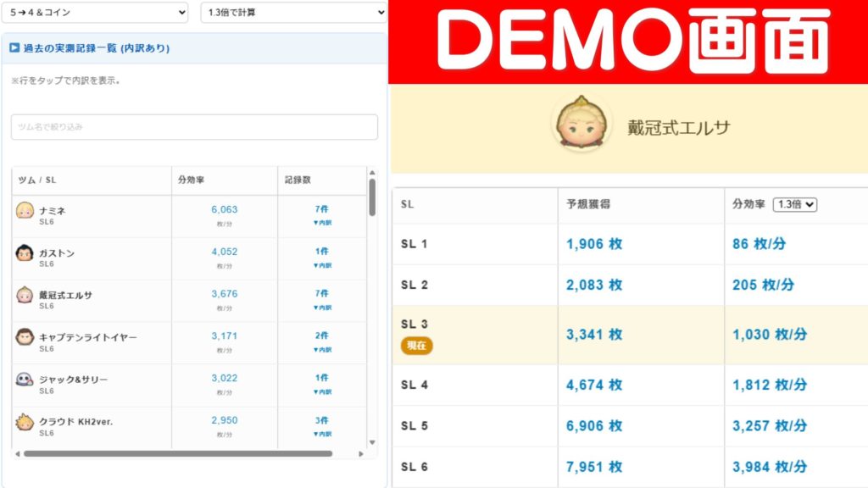Click the ツム名で絞り込み filter field
Image resolution: width=868 pixels, height=488 pixels.
[194, 127]
